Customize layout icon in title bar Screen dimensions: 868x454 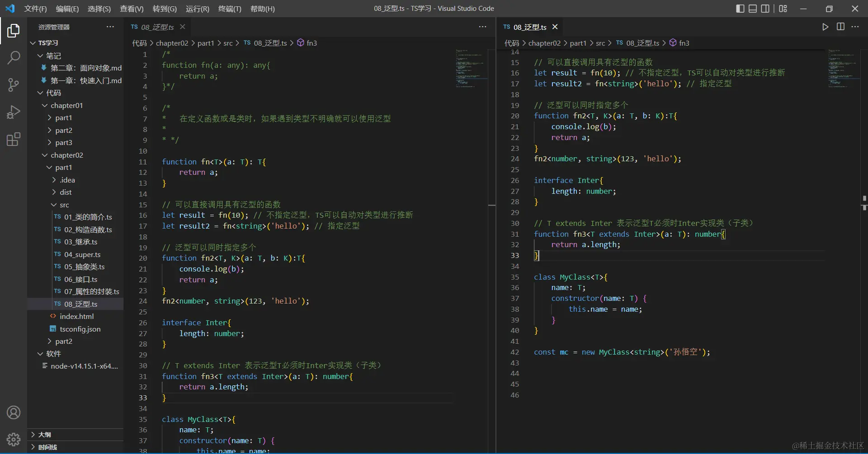(783, 9)
